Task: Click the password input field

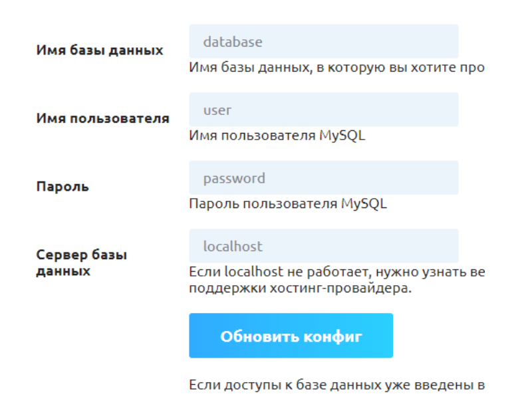Action: (x=323, y=178)
